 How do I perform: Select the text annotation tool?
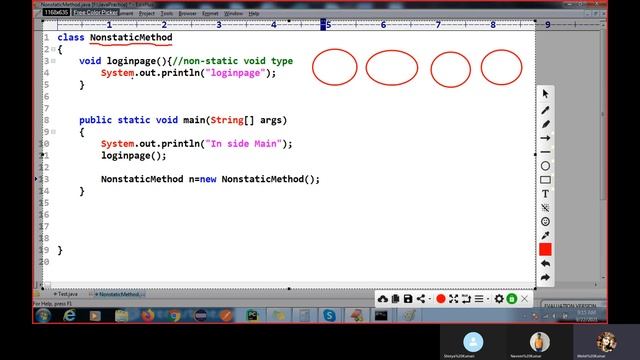tap(545, 194)
